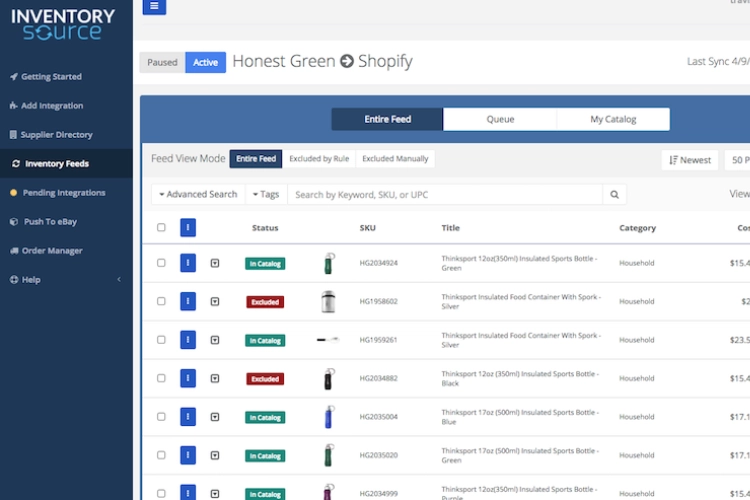Click the blue bottle thumbnail for HG2035004

(328, 417)
